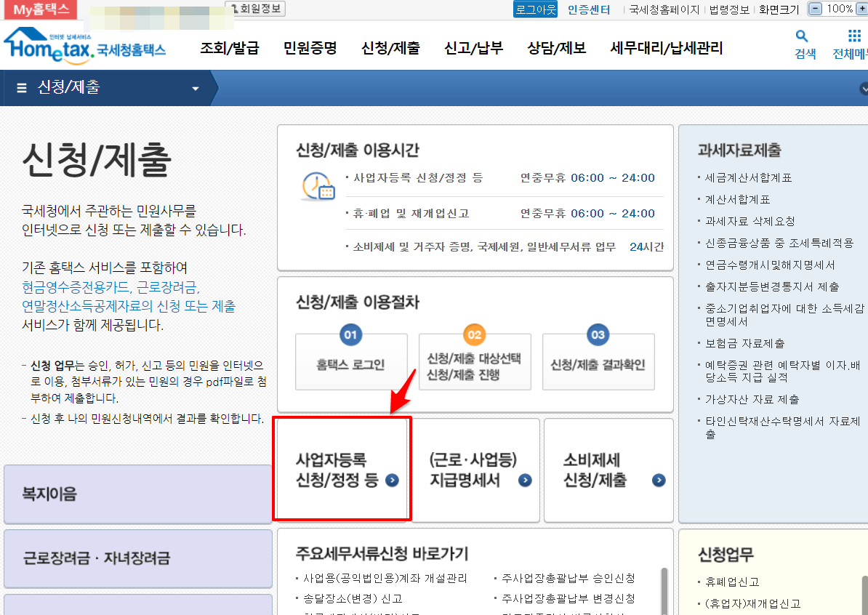Open 출자지분등변경통지서 제출 link
The width and height of the screenshot is (868, 615).
click(772, 286)
